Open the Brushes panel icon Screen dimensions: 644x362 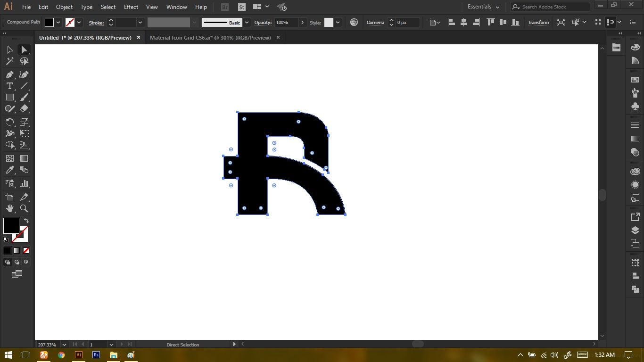pyautogui.click(x=635, y=93)
